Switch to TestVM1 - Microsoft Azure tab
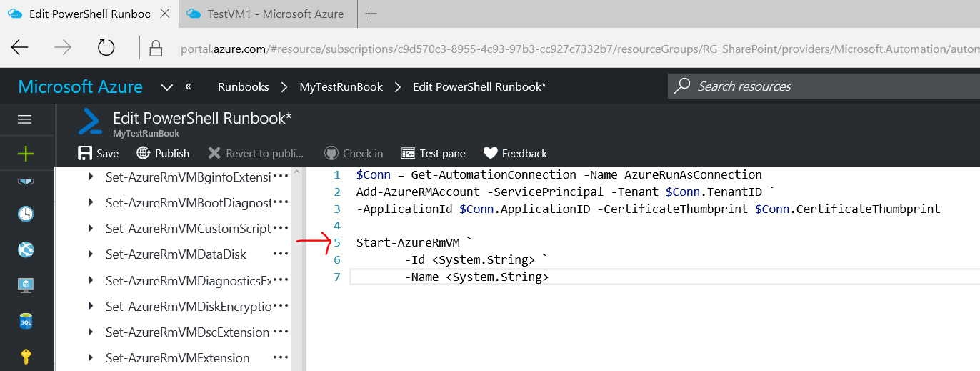Viewport: 980px width, 371px height. 269,14
